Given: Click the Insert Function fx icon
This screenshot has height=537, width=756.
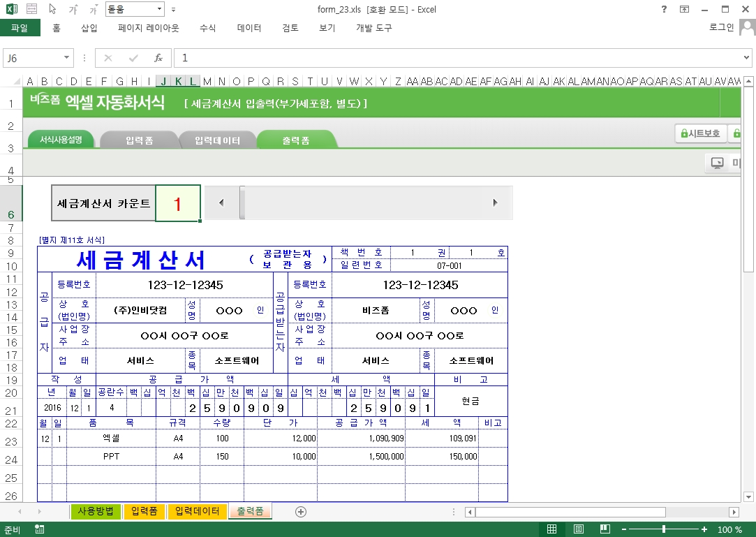Looking at the screenshot, I should pos(158,58).
